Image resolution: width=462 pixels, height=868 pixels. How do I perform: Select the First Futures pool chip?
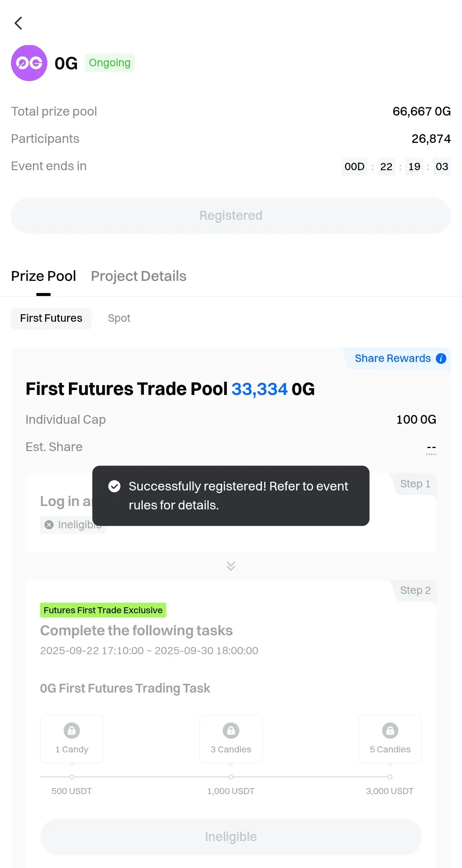tap(51, 318)
